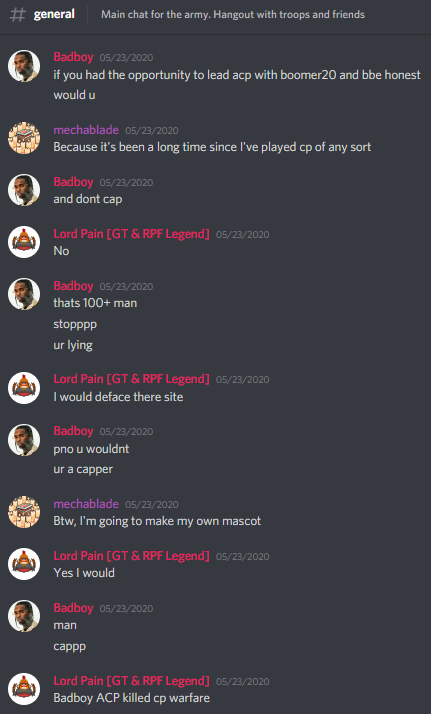Click the hashtag channel icon beside general
The width and height of the screenshot is (431, 714).
tap(18, 15)
